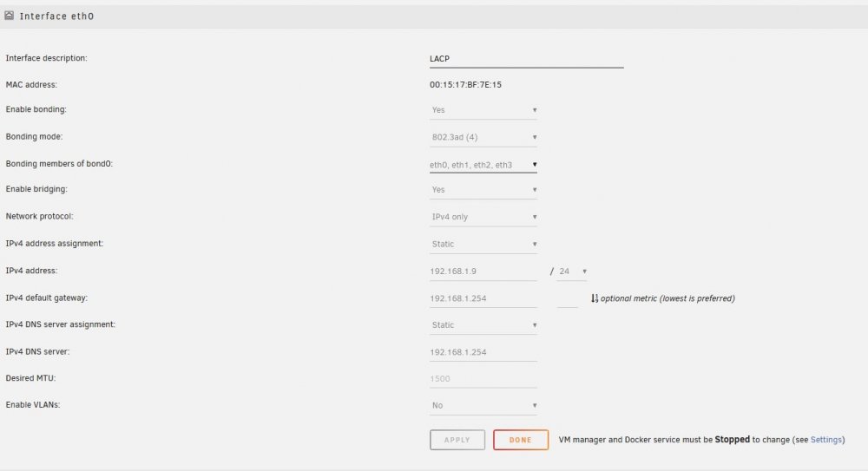This screenshot has width=868, height=471.
Task: Click the metric sort icon beside optional metric
Action: tap(594, 298)
